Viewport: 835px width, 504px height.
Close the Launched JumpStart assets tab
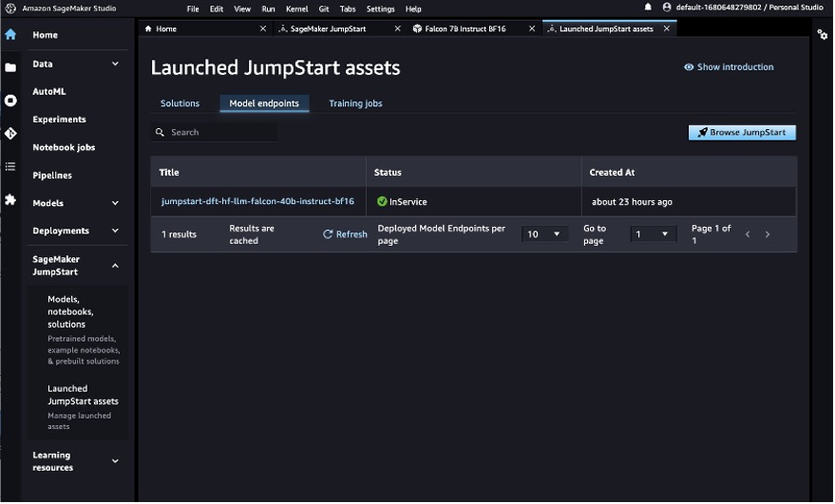(x=667, y=28)
